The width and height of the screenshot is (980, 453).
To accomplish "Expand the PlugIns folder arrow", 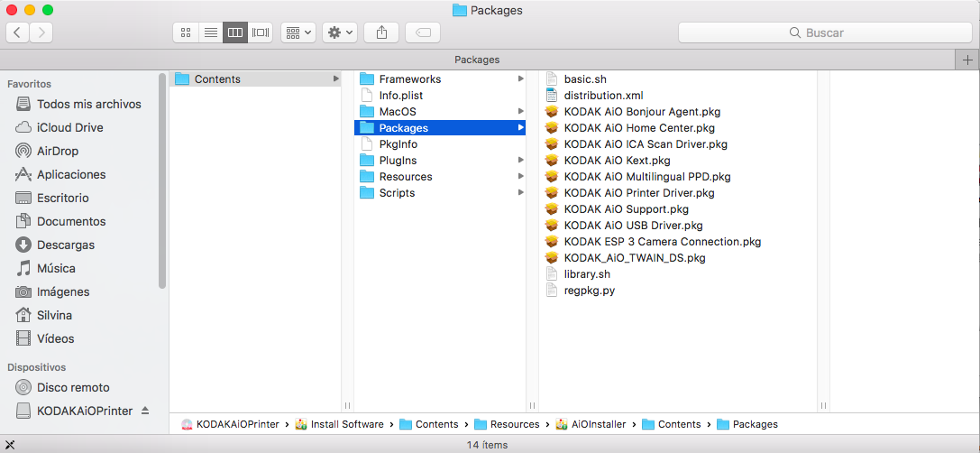I will (520, 161).
